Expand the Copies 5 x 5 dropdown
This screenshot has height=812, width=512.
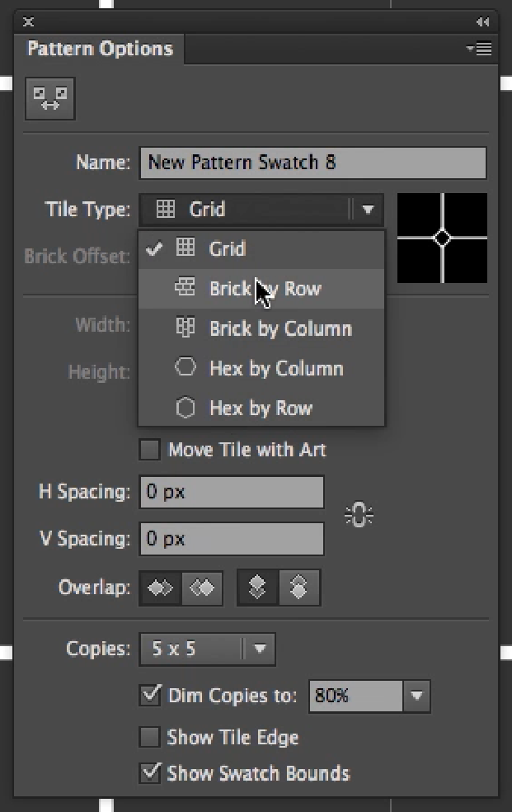coord(260,649)
